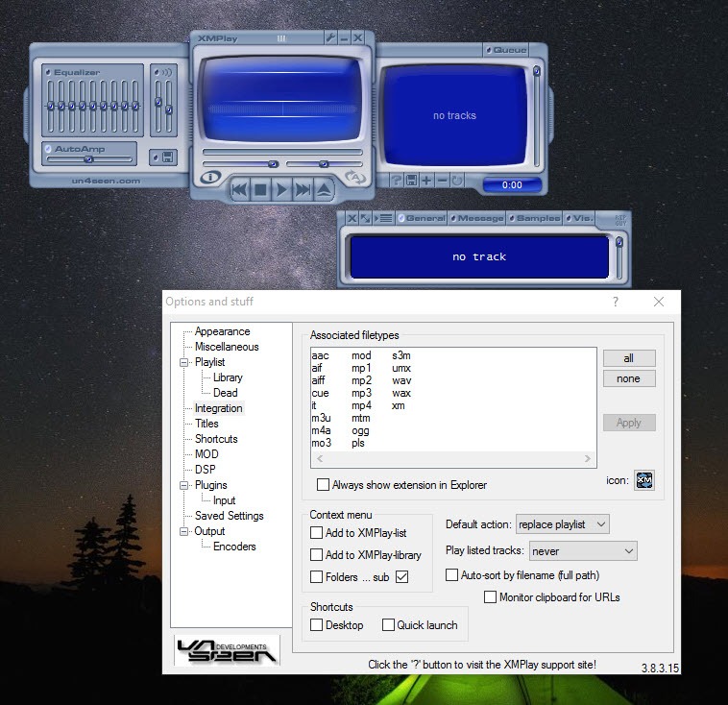Check the Folders context menu checkbox
Screen dimensions: 728x705
pos(316,577)
